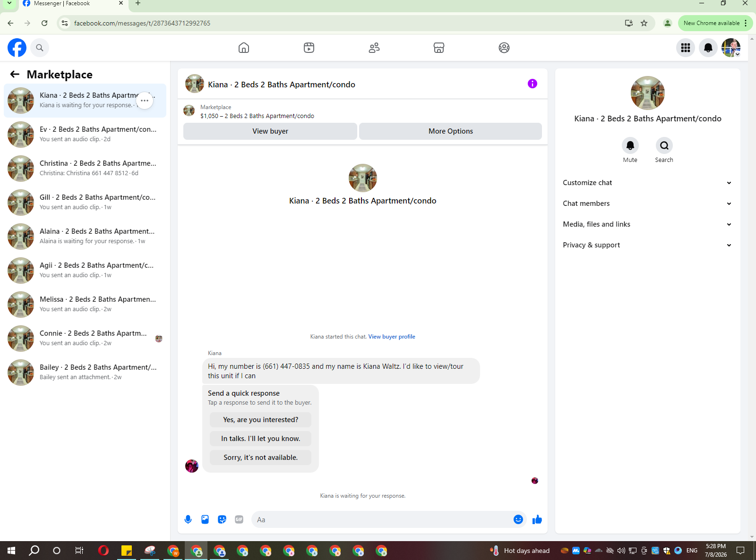Open the Windows Start menu
Image resolution: width=756 pixels, height=560 pixels.
[x=11, y=551]
